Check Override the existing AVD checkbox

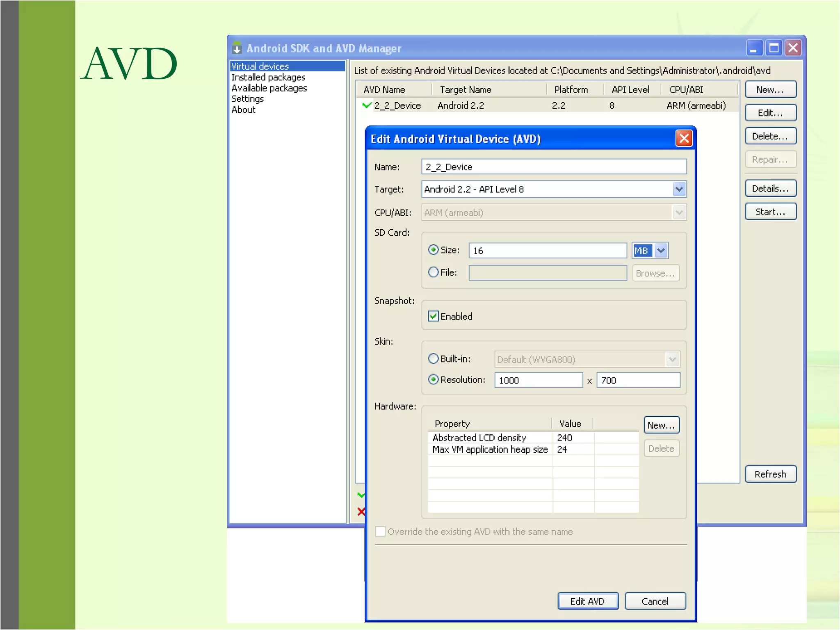(380, 531)
